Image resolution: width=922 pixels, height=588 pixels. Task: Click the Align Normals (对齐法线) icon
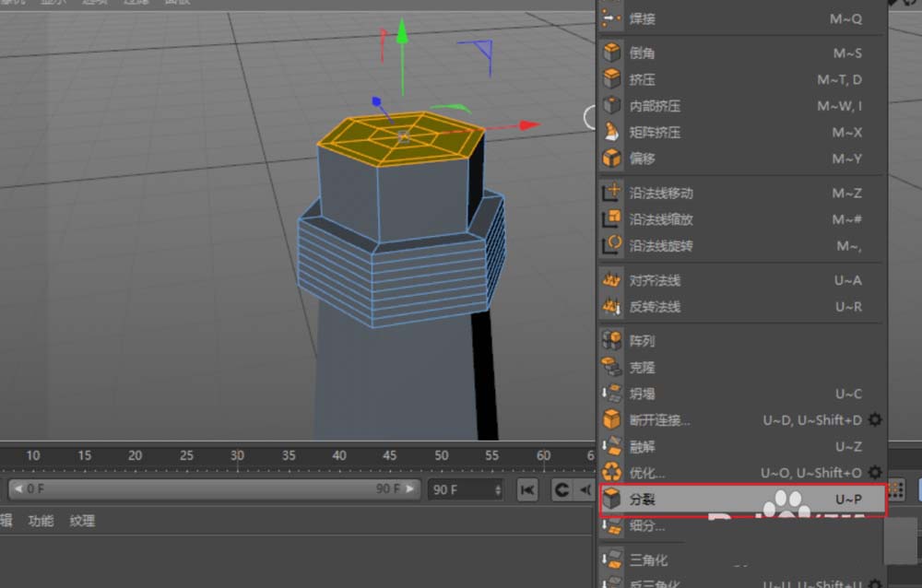613,280
